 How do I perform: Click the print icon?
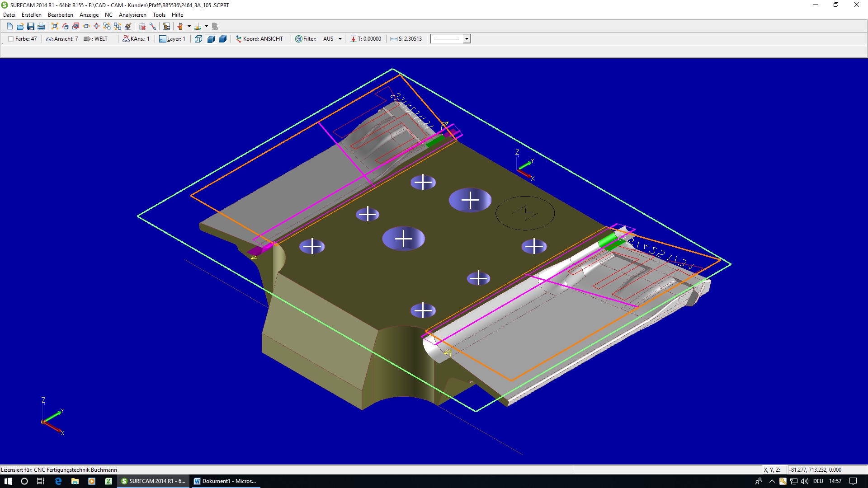pos(41,26)
